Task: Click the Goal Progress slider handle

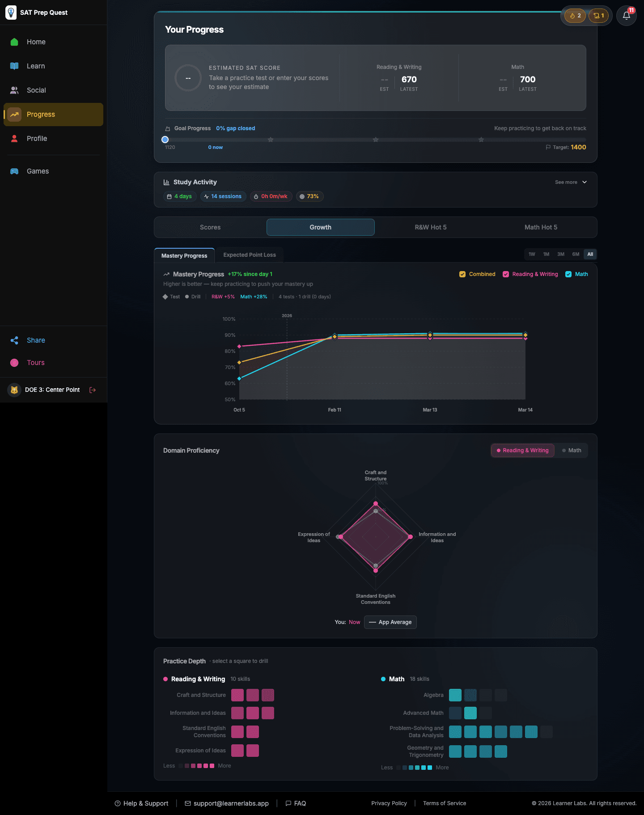Action: [x=165, y=140]
